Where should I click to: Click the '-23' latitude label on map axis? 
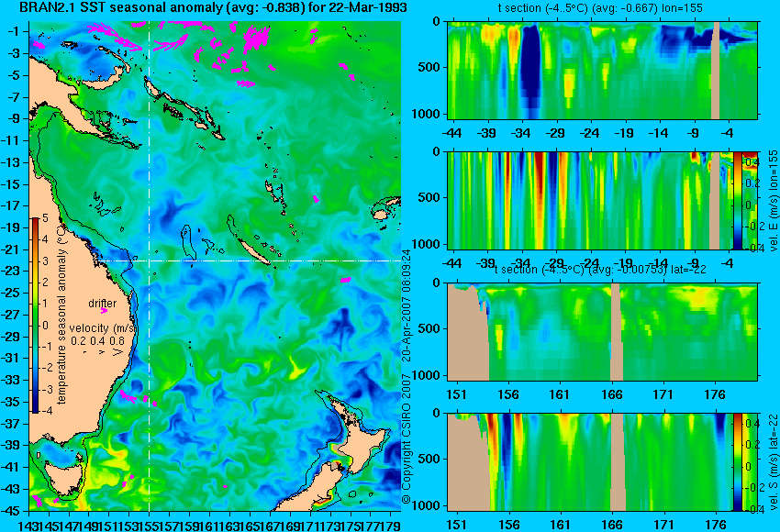click(12, 271)
